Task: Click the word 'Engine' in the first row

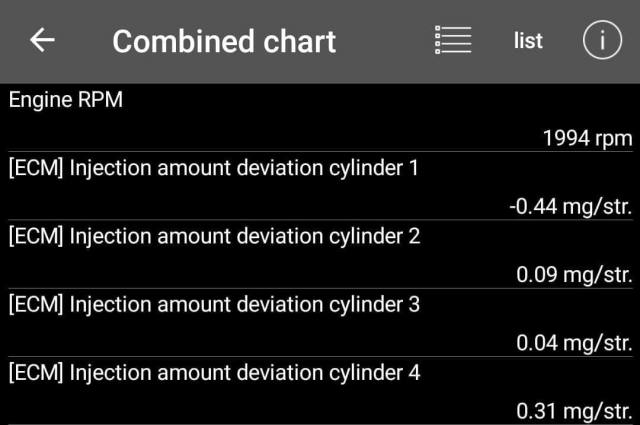Action: click(39, 100)
